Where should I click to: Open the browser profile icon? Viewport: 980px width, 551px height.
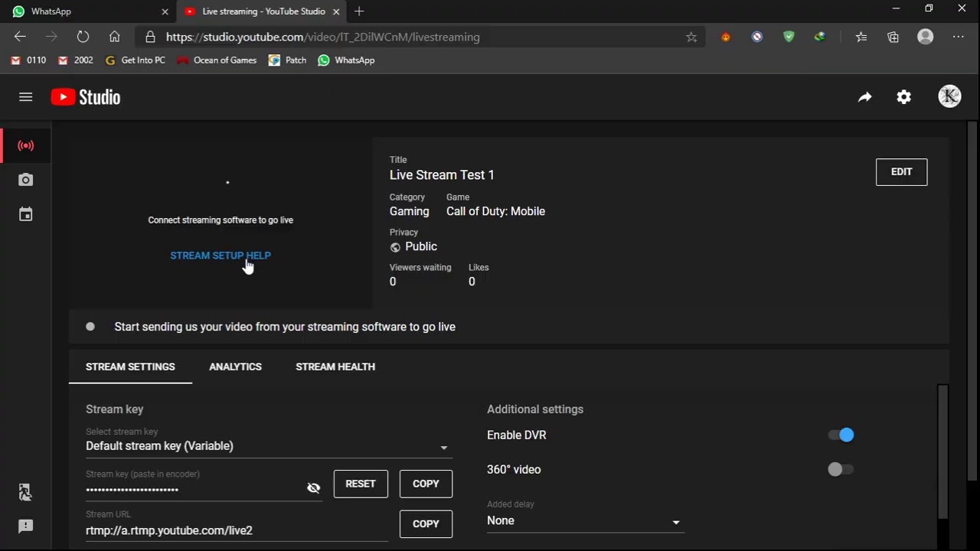926,37
